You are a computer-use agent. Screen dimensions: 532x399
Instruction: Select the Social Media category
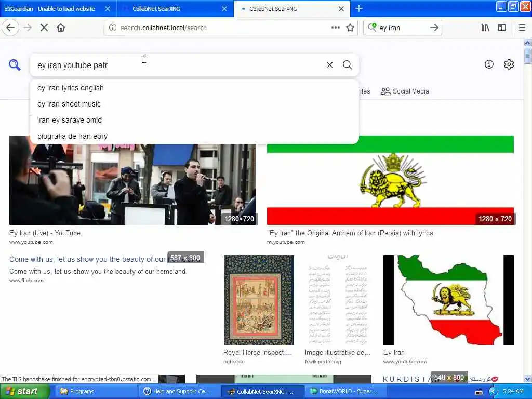[x=405, y=91]
